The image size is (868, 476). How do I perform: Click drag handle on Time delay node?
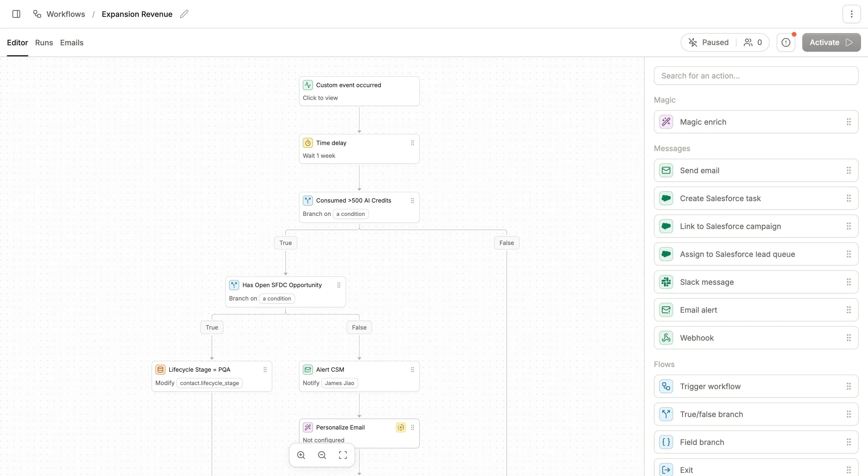[x=412, y=143]
